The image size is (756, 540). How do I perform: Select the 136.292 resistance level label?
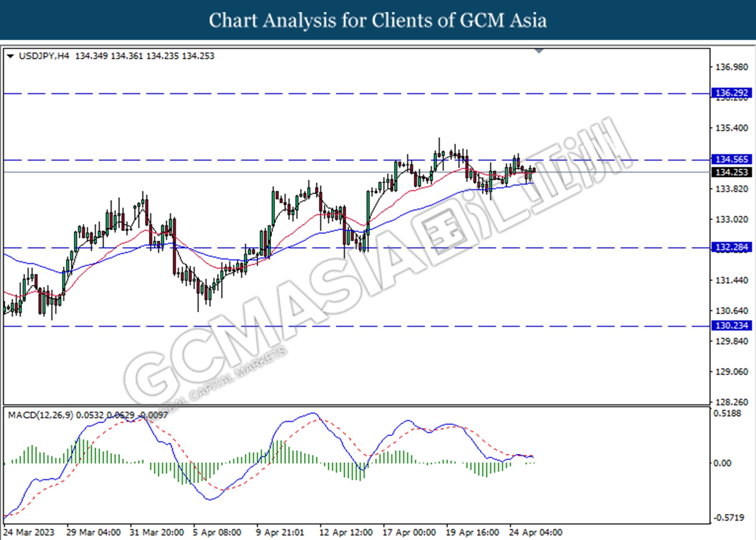tap(731, 93)
